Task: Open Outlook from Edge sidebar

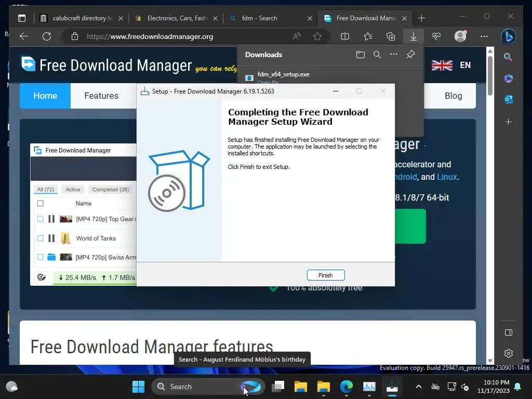Action: point(508,99)
